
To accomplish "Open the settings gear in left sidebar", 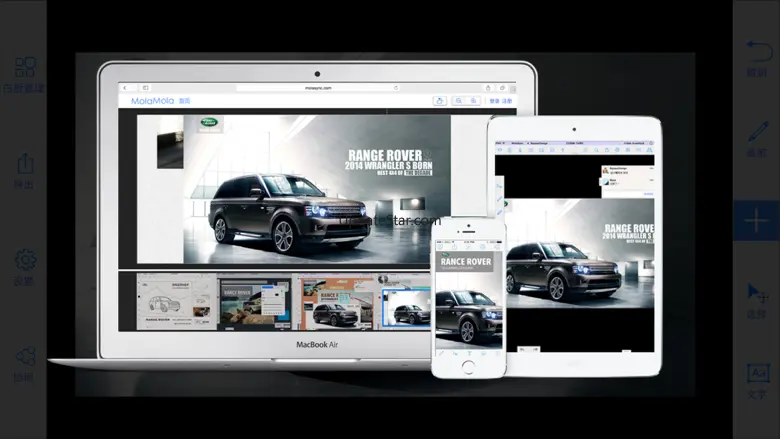I will 25,260.
